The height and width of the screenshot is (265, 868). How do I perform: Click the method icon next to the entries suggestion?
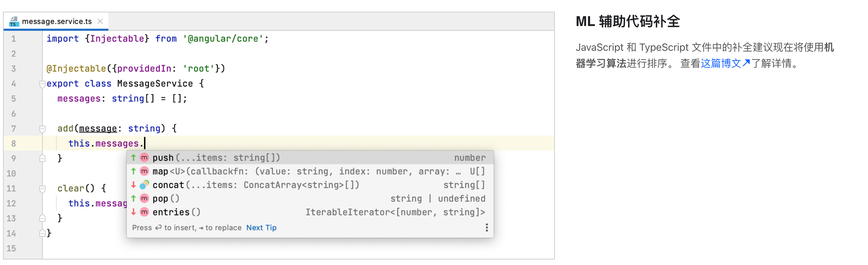click(144, 212)
